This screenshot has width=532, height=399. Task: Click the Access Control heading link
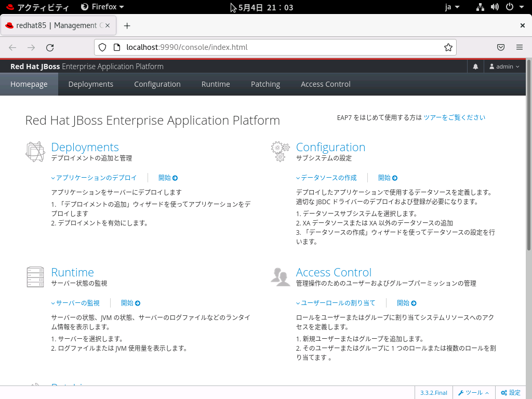pos(334,272)
